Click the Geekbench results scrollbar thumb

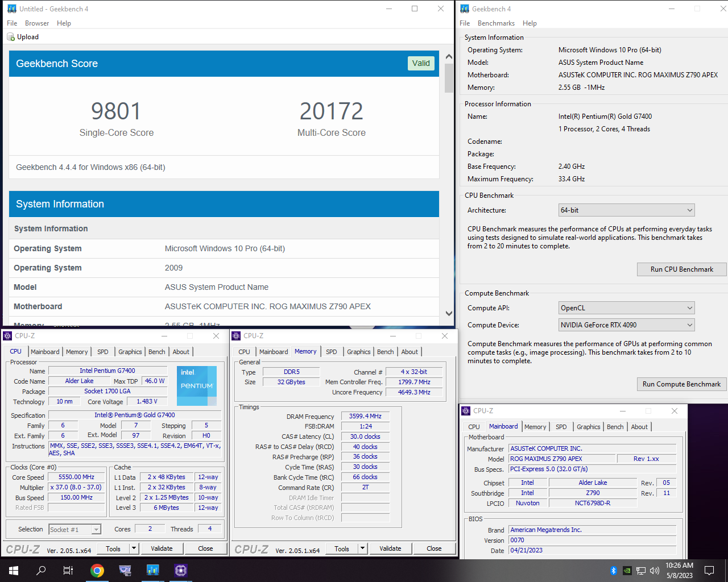449,78
